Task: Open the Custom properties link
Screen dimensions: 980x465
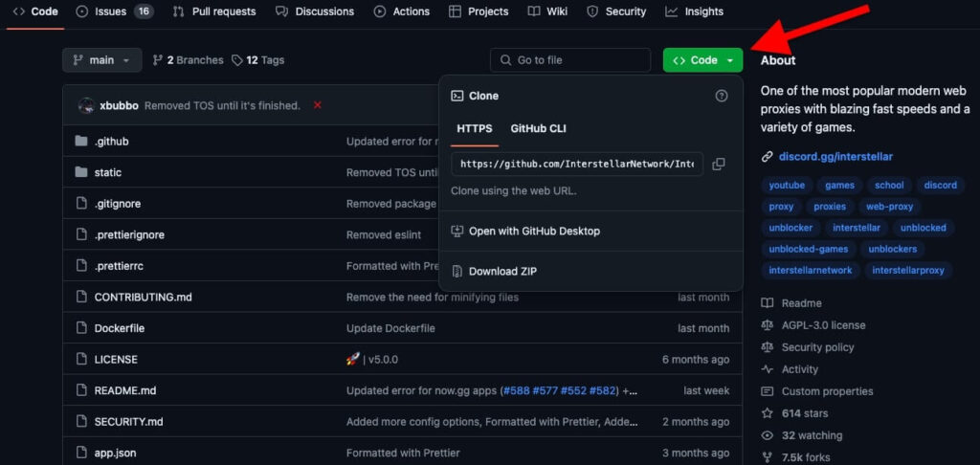Action: [817, 392]
